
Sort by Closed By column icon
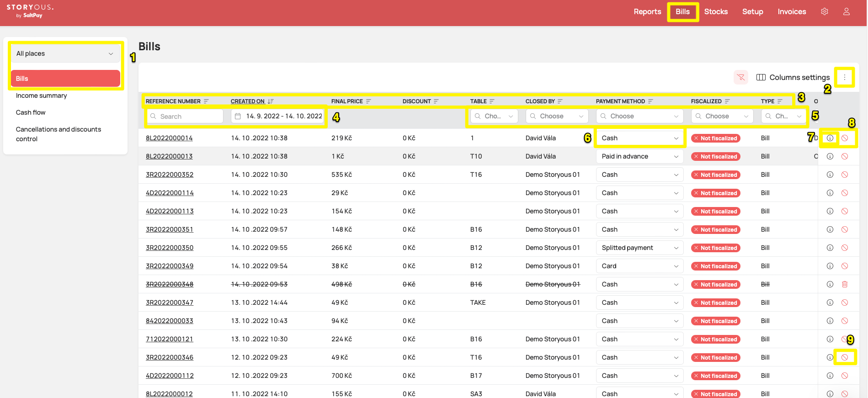click(560, 101)
